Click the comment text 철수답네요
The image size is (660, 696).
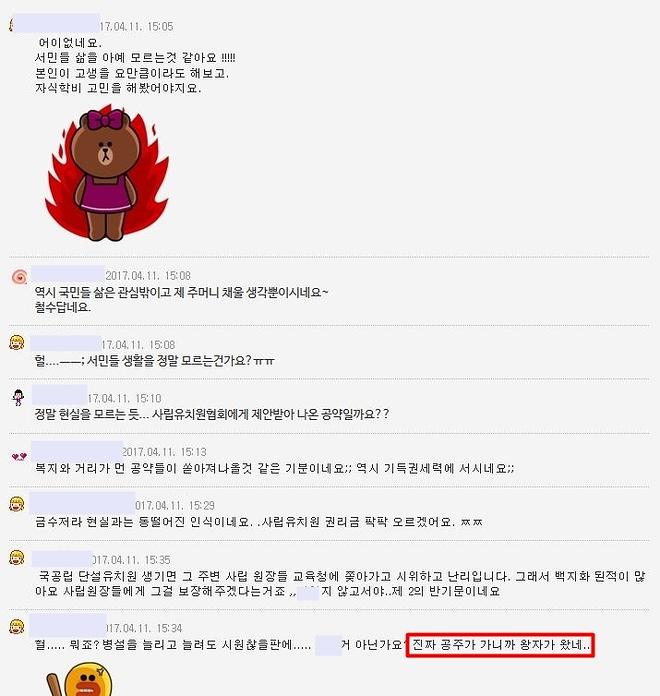click(63, 307)
